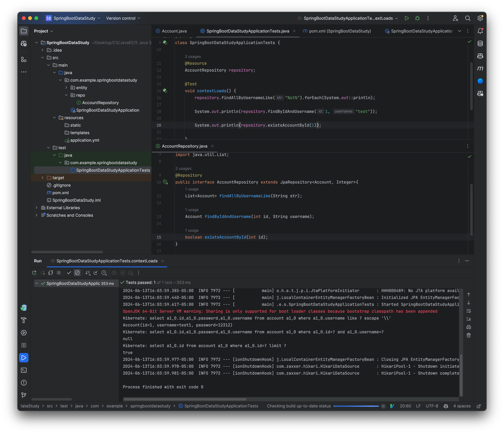504x434 pixels.
Task: Switch to SpringBootDataStudyApplication tab
Action: 419,31
